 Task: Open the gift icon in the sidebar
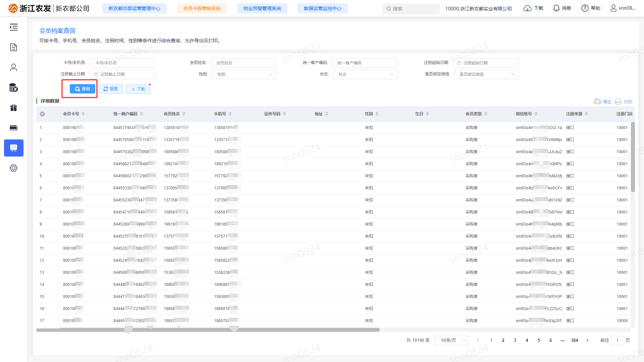pyautogui.click(x=13, y=108)
